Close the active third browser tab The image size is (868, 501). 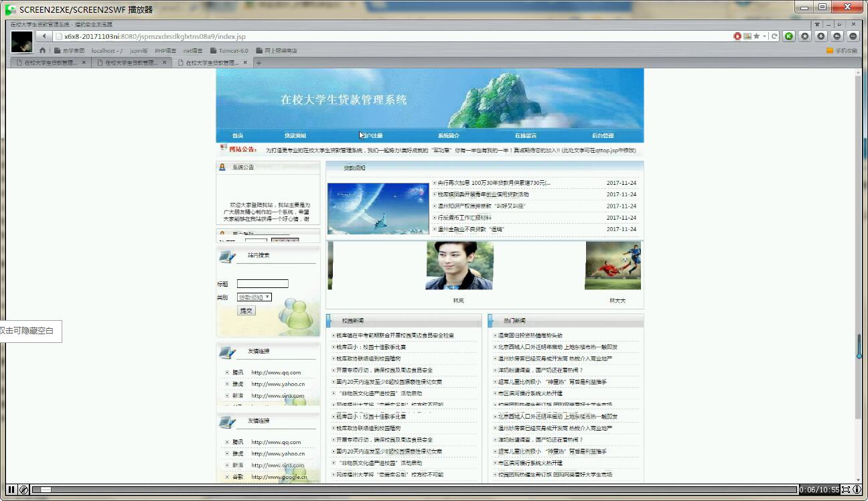(x=245, y=62)
